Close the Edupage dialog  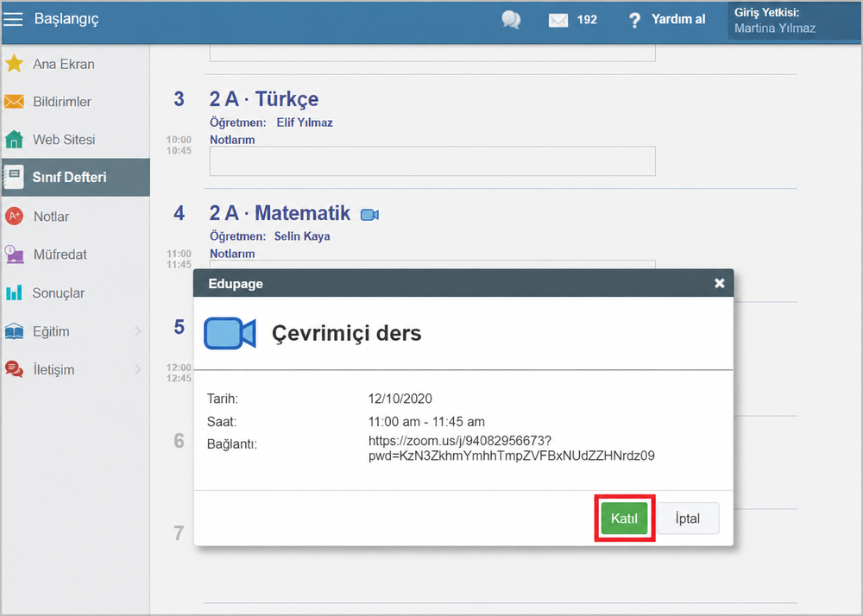click(x=720, y=283)
